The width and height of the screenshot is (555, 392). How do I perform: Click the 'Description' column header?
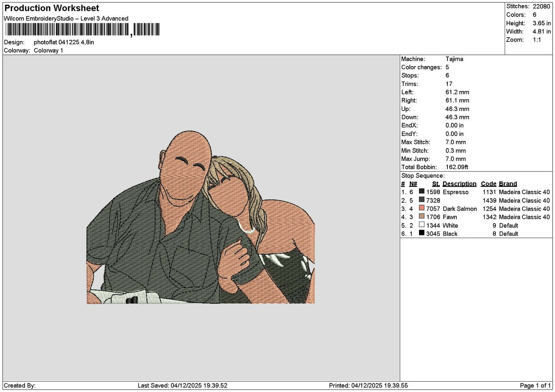click(x=459, y=184)
